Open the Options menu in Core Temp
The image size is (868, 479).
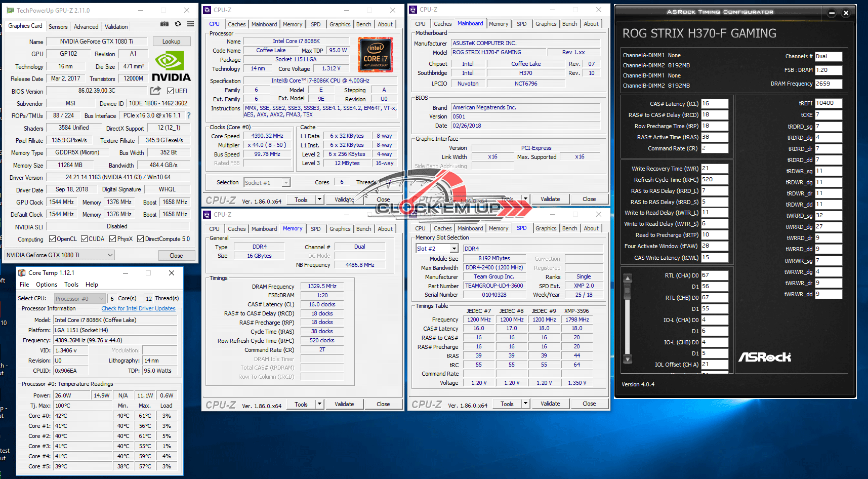[x=47, y=285]
